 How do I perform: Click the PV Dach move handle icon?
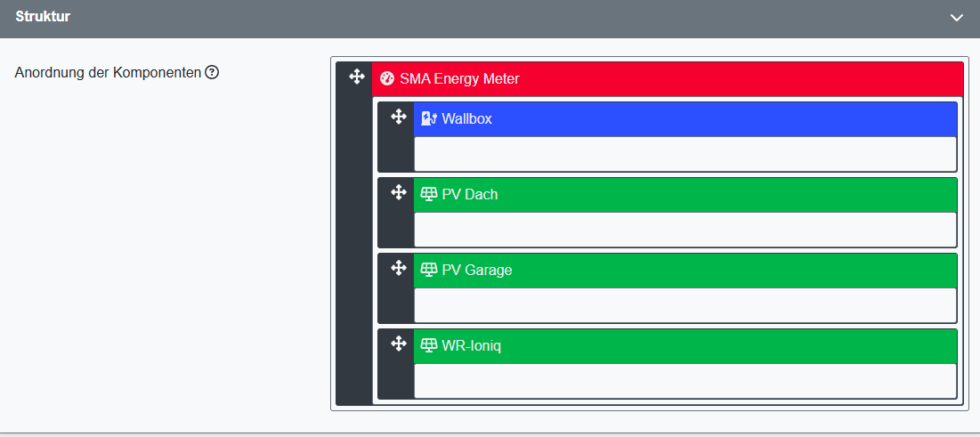[x=399, y=193]
